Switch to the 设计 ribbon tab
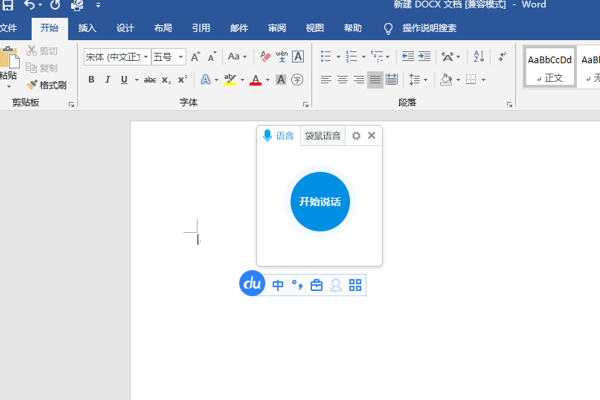This screenshot has height=400, width=600. pyautogui.click(x=125, y=28)
